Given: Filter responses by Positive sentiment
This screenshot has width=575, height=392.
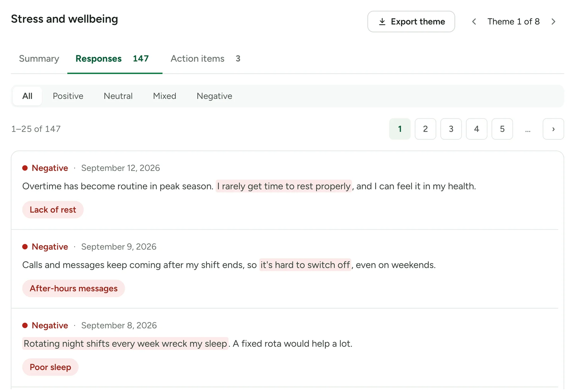Looking at the screenshot, I should pyautogui.click(x=68, y=96).
